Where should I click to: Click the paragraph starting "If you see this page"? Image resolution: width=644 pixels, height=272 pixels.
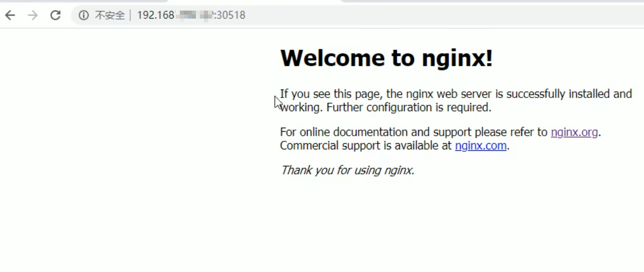pos(456,101)
